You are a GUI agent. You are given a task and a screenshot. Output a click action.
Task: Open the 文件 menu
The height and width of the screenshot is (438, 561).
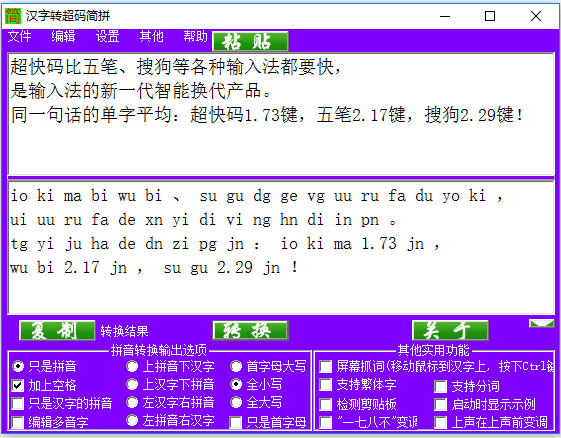pyautogui.click(x=19, y=36)
